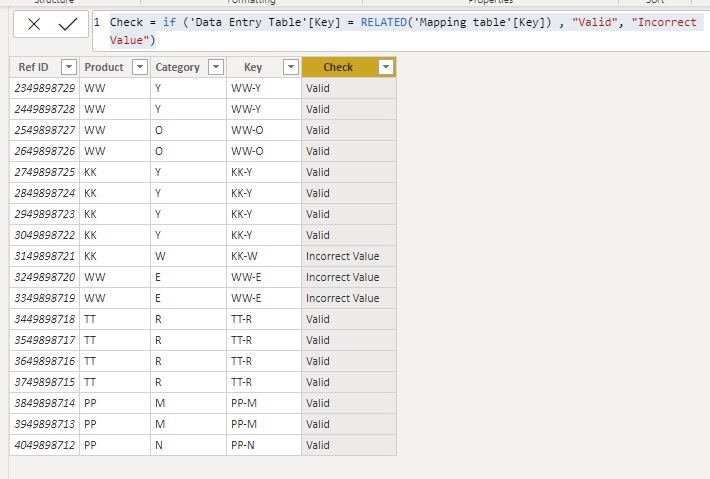Viewport: 710px width, 479px height.
Task: Cancel the formula edit with the X icon
Action: 34,24
